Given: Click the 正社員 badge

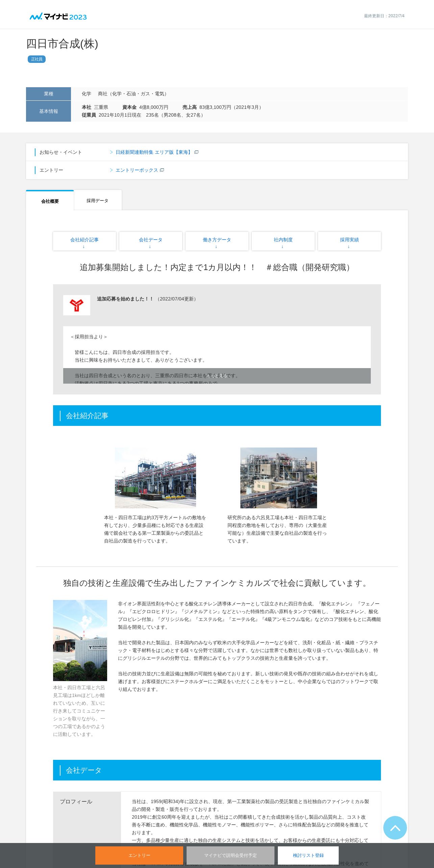Looking at the screenshot, I should pos(37,59).
